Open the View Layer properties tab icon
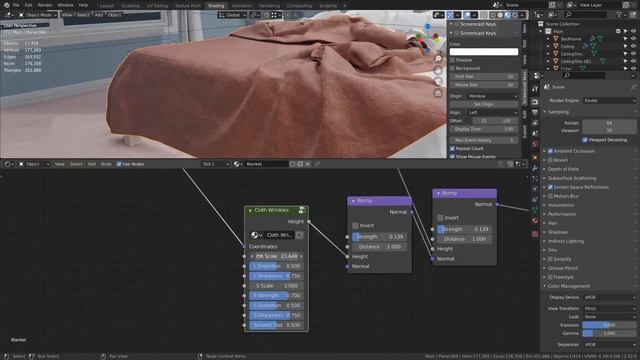640x360 pixels. click(535, 123)
